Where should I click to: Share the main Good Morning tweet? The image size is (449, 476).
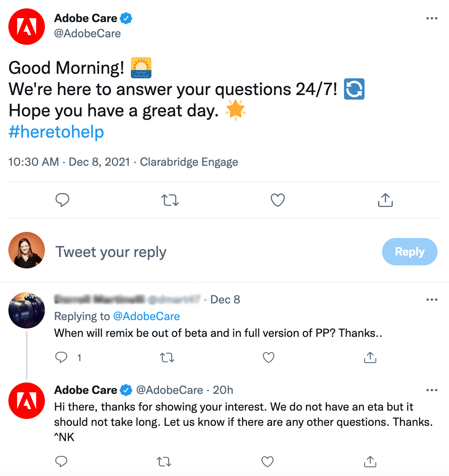point(385,200)
